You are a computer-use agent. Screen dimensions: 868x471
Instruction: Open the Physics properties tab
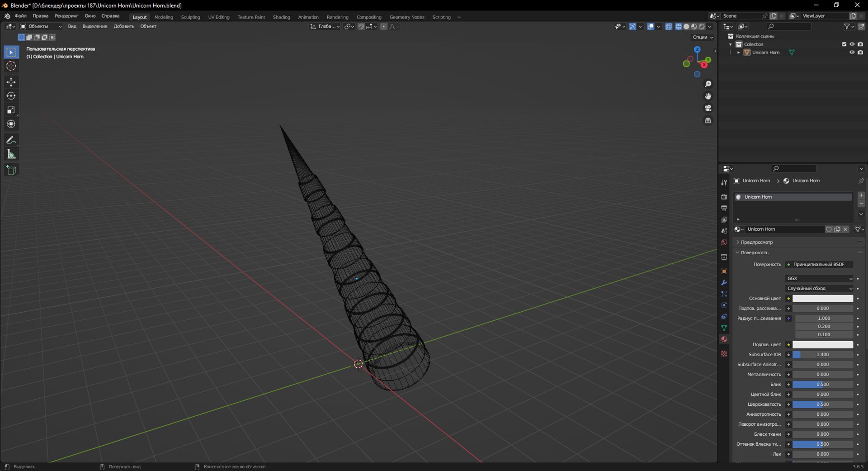[724, 305]
